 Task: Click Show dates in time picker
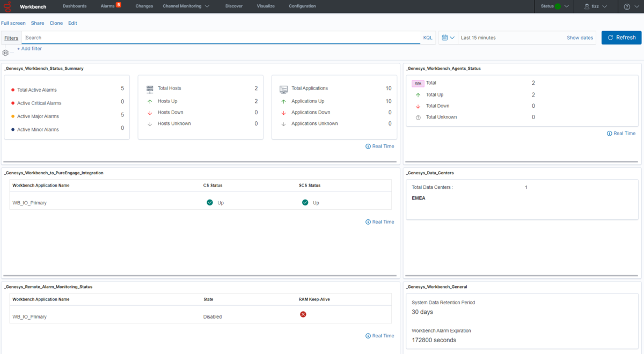[x=580, y=38]
